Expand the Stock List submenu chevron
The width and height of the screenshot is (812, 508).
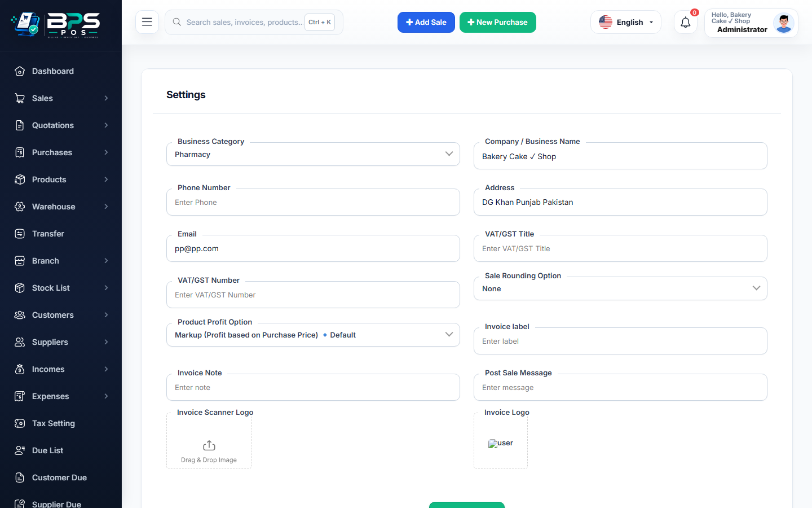[x=106, y=288]
